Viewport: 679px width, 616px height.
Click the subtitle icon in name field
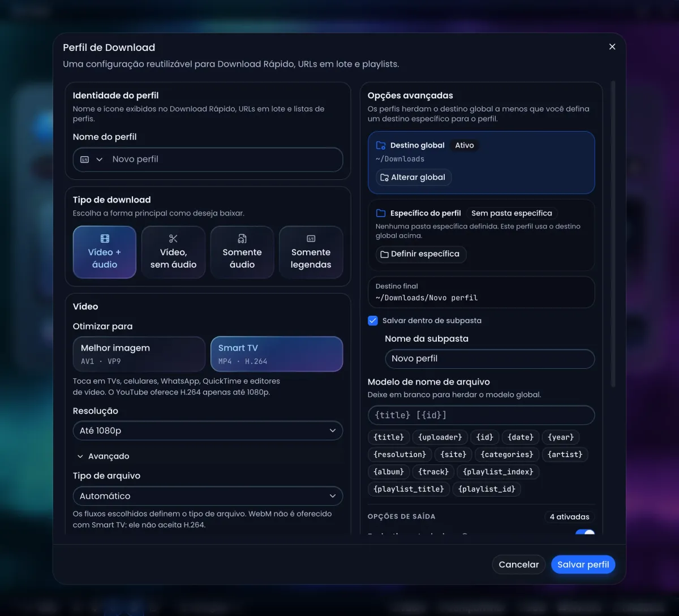[x=84, y=160]
